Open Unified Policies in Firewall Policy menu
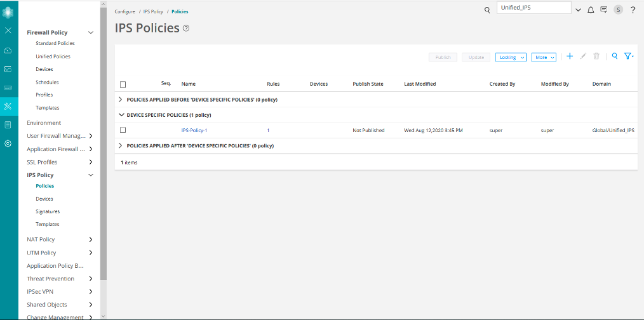 point(53,56)
